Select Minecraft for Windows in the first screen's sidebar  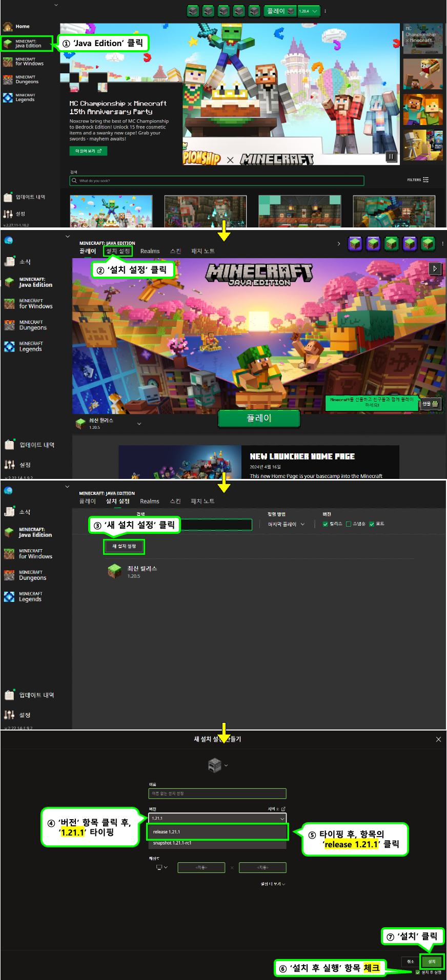[24, 61]
